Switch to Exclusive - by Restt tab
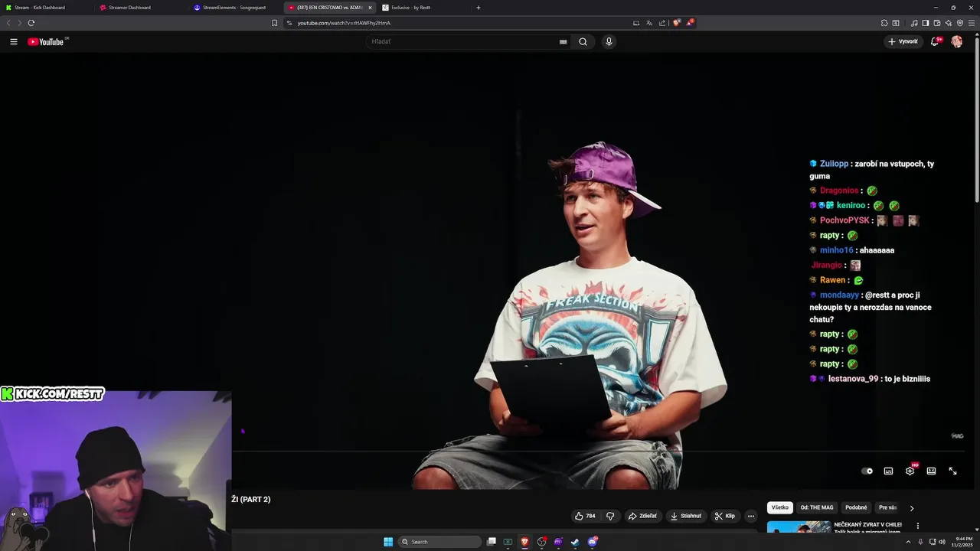The height and width of the screenshot is (551, 980). point(421,8)
